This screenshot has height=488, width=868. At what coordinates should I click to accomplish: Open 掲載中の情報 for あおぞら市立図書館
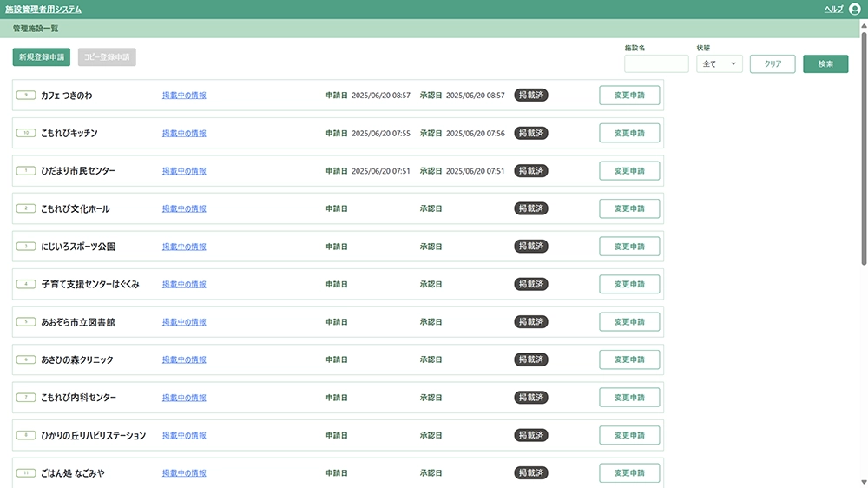(184, 322)
